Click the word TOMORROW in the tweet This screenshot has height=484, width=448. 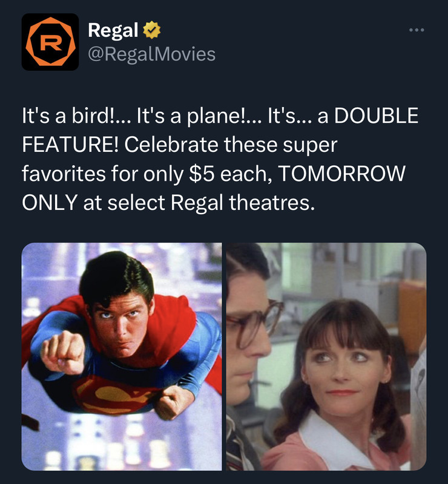(x=341, y=174)
